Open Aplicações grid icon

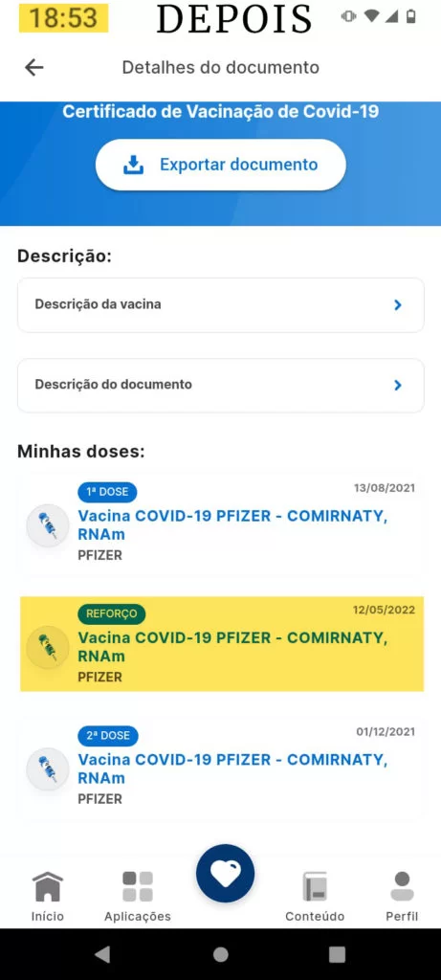[x=138, y=885]
